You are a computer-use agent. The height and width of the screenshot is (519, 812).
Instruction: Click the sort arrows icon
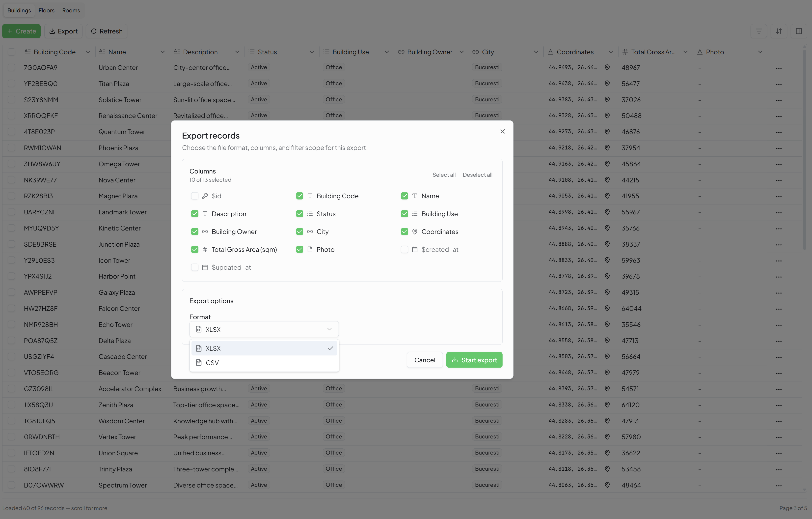point(779,31)
